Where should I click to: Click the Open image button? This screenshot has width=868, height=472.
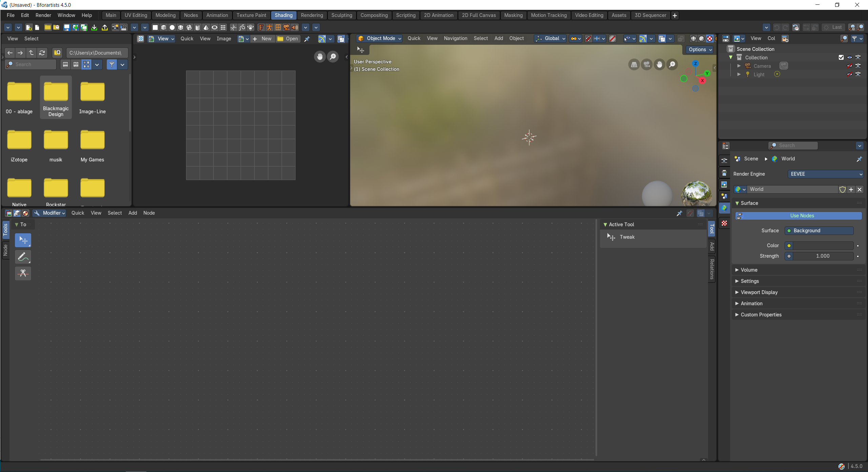[x=288, y=39]
